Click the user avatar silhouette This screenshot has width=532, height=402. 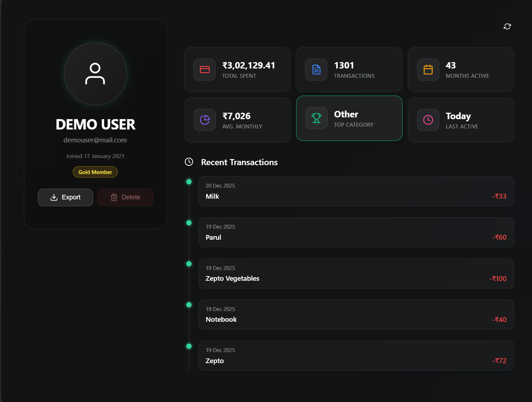95,74
